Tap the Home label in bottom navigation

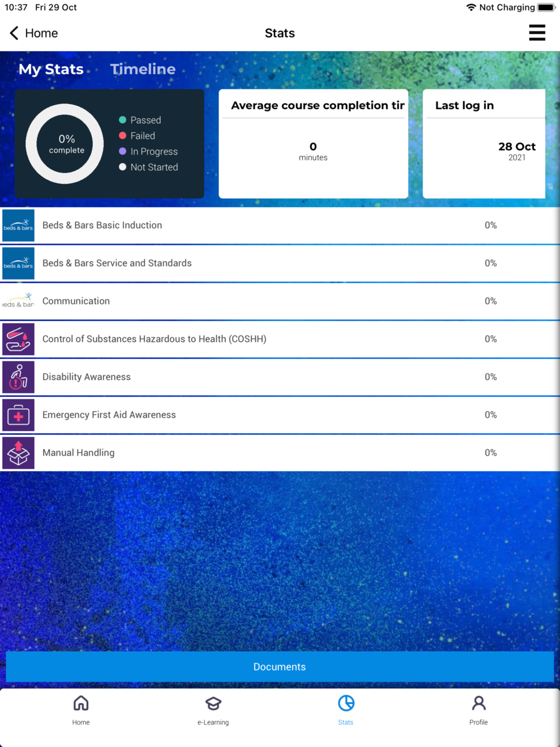[81, 722]
